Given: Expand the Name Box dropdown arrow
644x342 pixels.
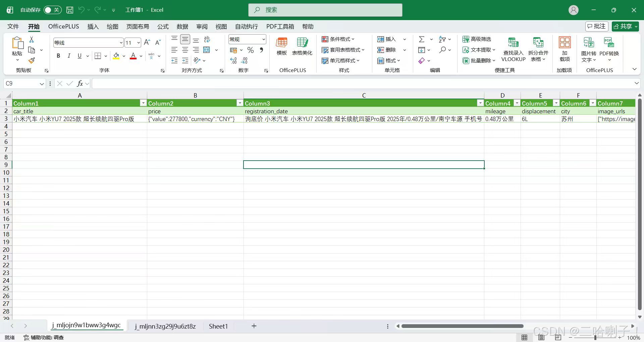Looking at the screenshot, I should [42, 83].
